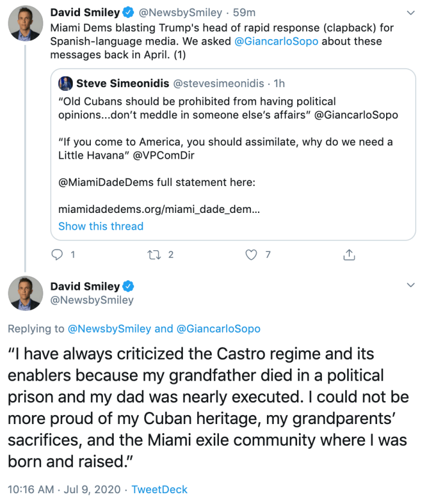Share the first tweet via share icon
Viewport: 427px width, 504px height.
click(348, 255)
